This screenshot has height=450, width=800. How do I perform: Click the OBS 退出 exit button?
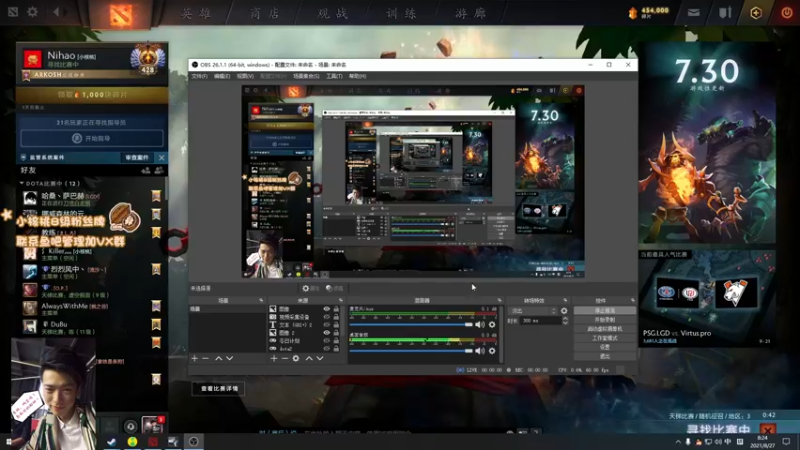coord(605,357)
